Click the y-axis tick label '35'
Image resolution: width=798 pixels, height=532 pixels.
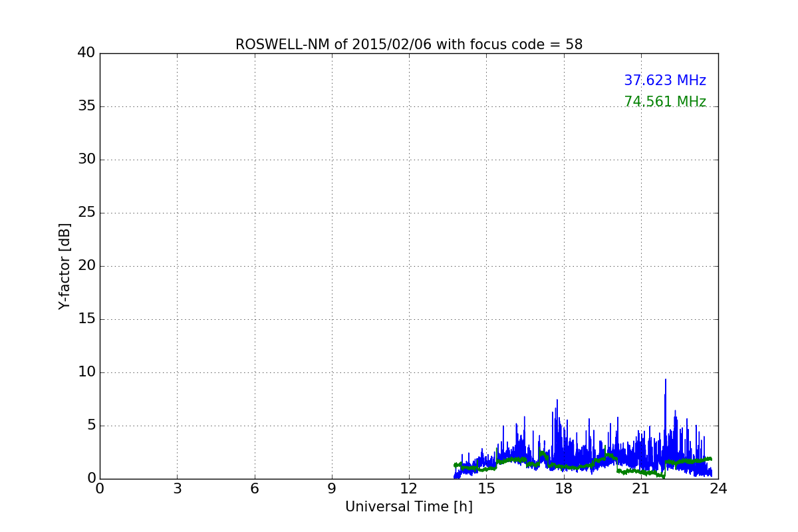(86, 106)
